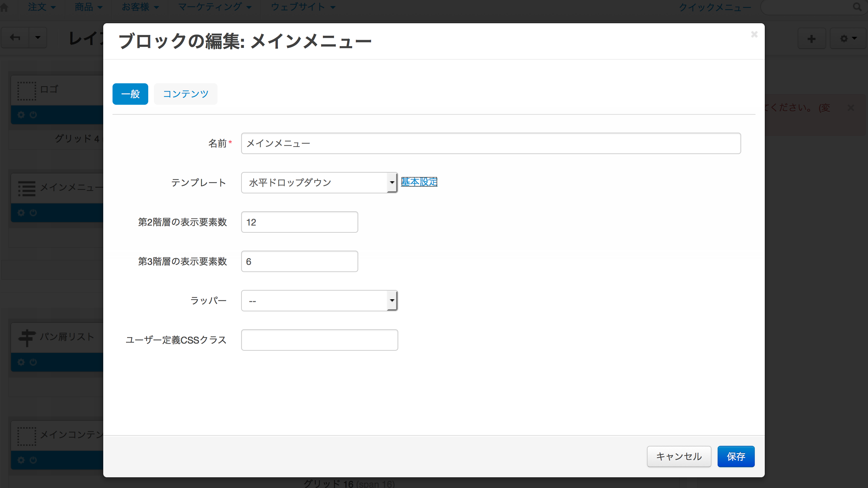Switch to the コンテンツ tab
The image size is (868, 488).
point(186,94)
